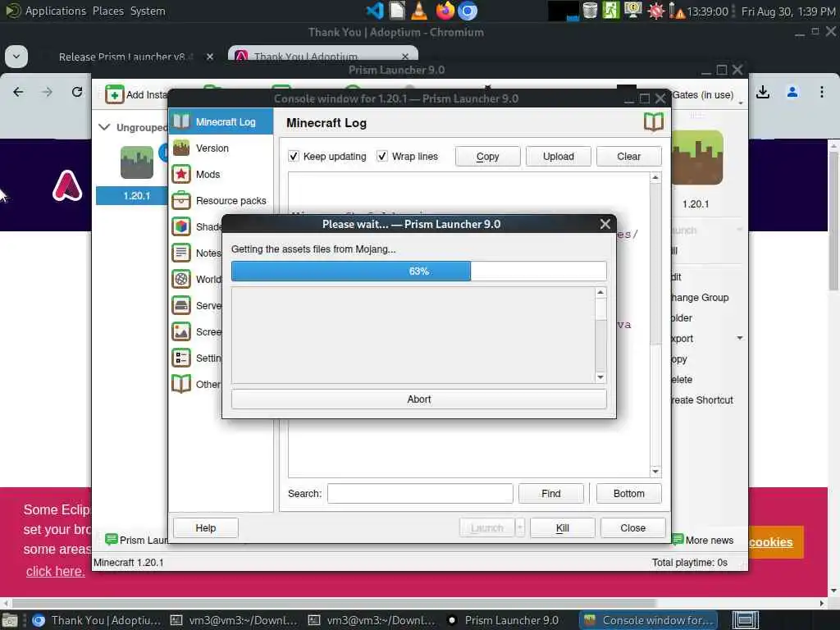Toggle the Wrap lines checkbox
The width and height of the screenshot is (840, 630).
tap(382, 157)
